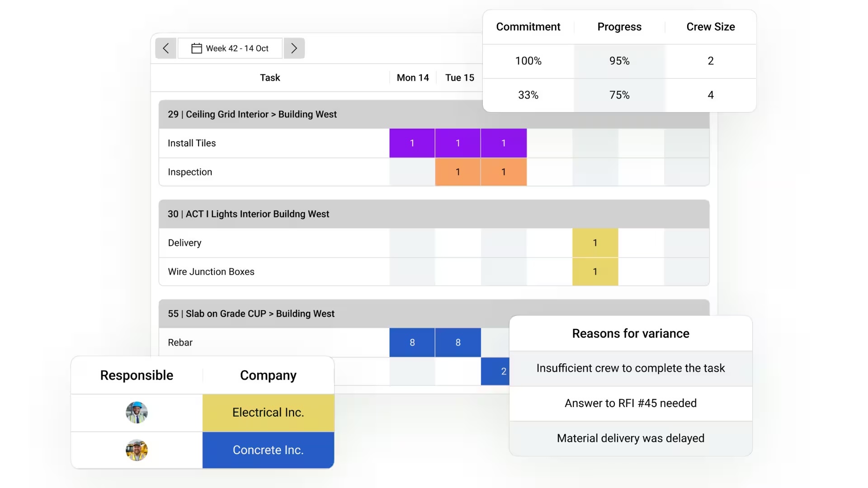Click the yellow Delivery schedule cell
Image resolution: width=868 pixels, height=488 pixels.
tap(595, 243)
